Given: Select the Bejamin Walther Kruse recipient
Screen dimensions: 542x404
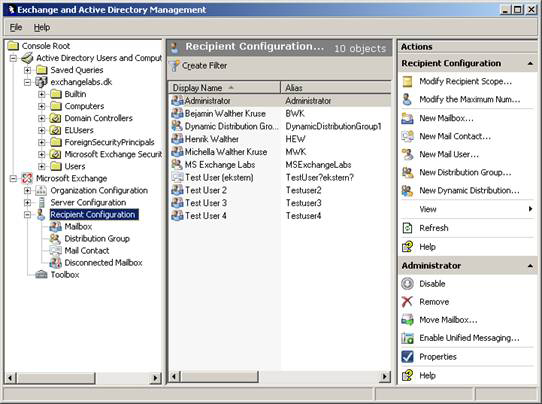Looking at the screenshot, I should coord(280,114).
